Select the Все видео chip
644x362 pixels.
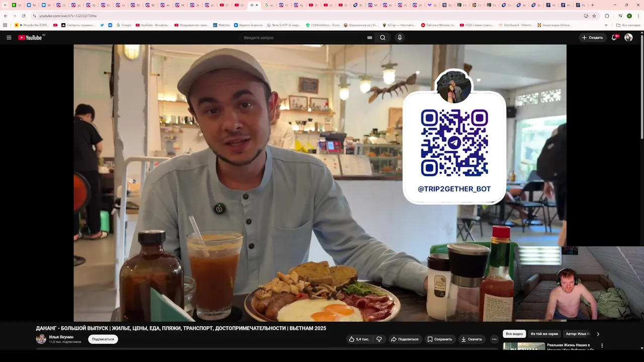514,334
